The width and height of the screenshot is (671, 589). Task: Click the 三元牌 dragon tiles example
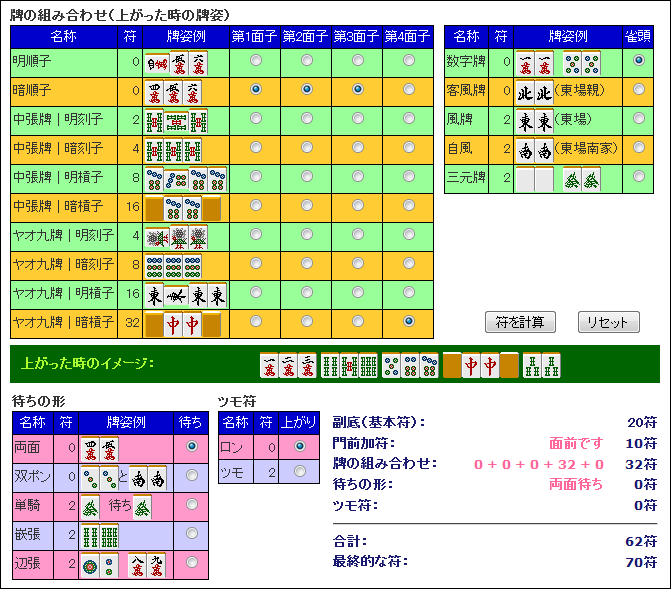[558, 179]
